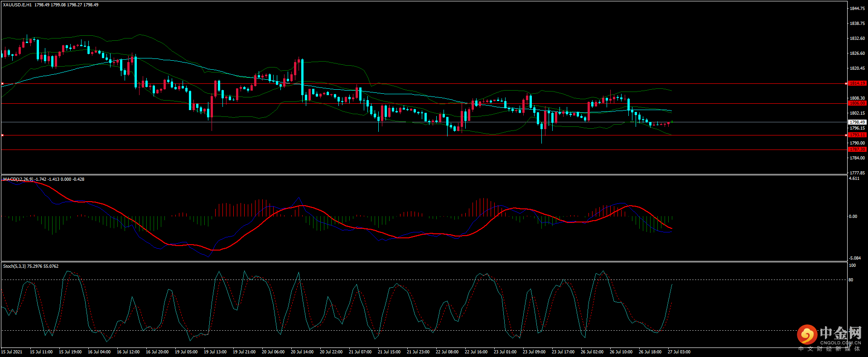Click the 1814.19 red price label

857,83
